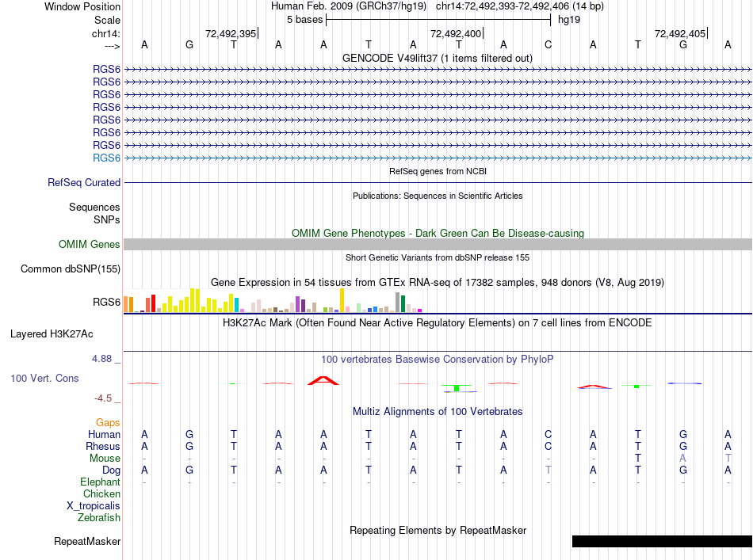Screen dimensions: 753x560
Task: Click the 72,492,395 position marker
Action: [231, 33]
